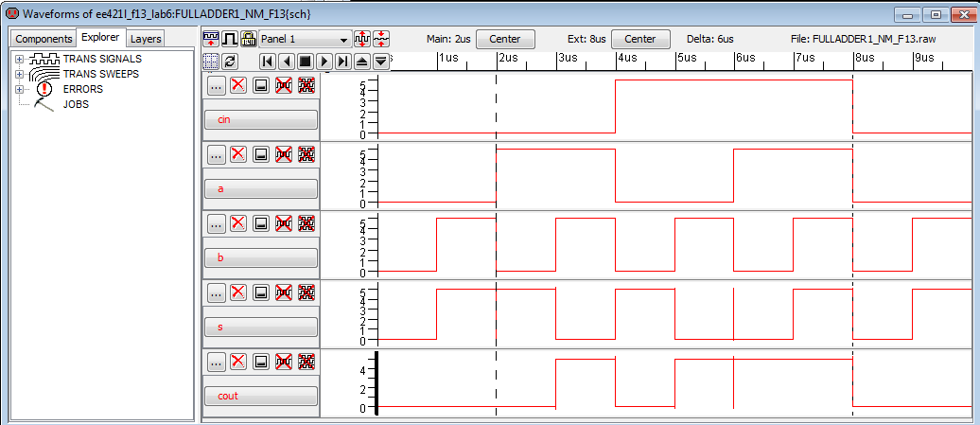This screenshot has width=980, height=425.
Task: Remove all signals from cout panel
Action: [306, 362]
